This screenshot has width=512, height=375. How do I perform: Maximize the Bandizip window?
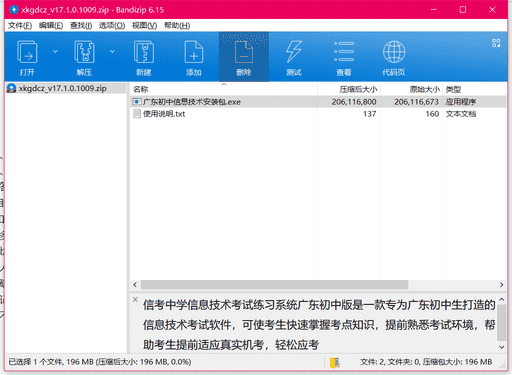(x=463, y=10)
